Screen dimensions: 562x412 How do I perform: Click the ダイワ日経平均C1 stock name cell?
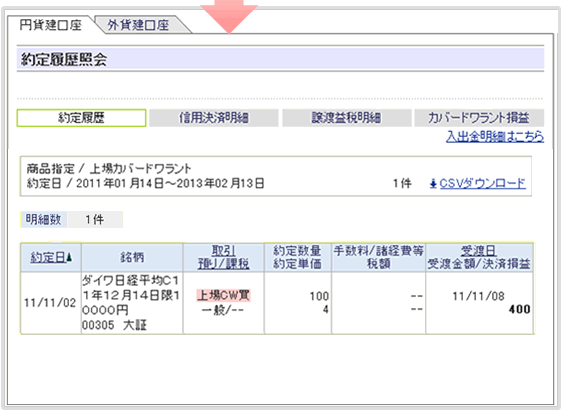click(132, 303)
